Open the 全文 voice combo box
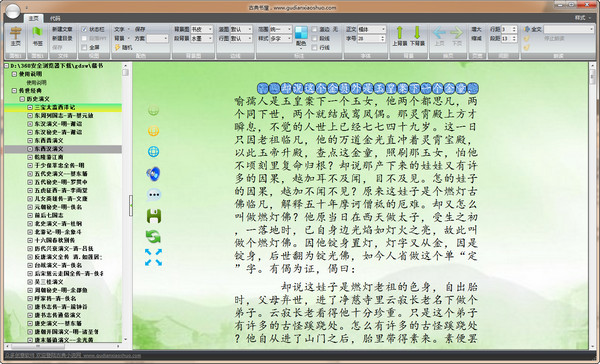The image size is (600, 364). pyautogui.click(x=569, y=29)
